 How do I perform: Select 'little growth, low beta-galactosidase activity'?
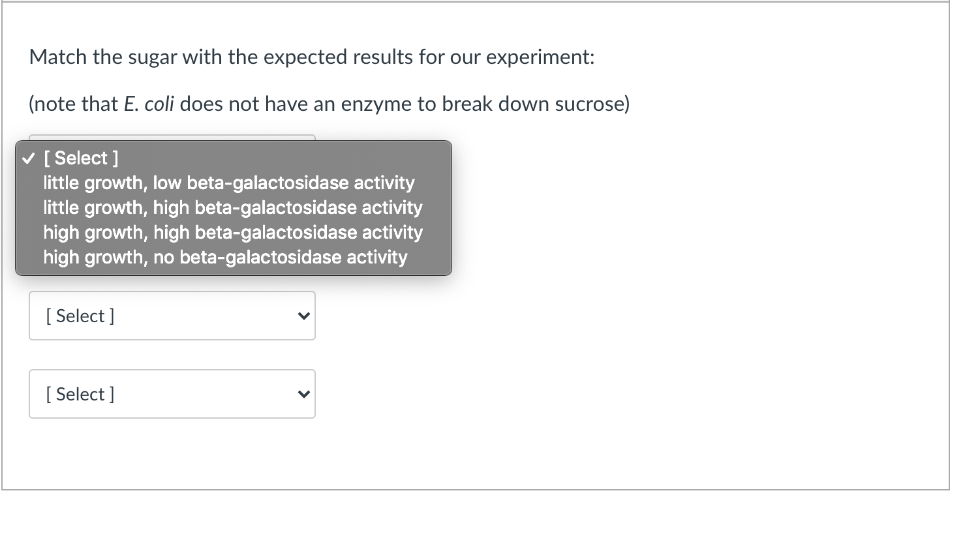tap(228, 183)
